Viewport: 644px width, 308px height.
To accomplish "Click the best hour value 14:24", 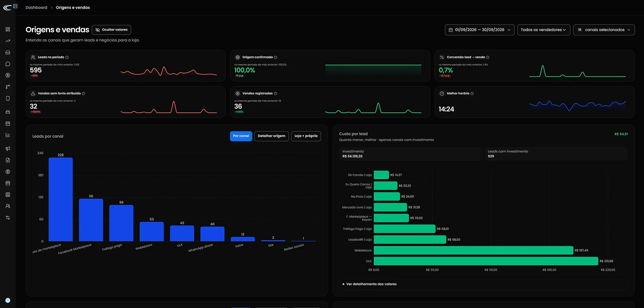I will pyautogui.click(x=446, y=109).
